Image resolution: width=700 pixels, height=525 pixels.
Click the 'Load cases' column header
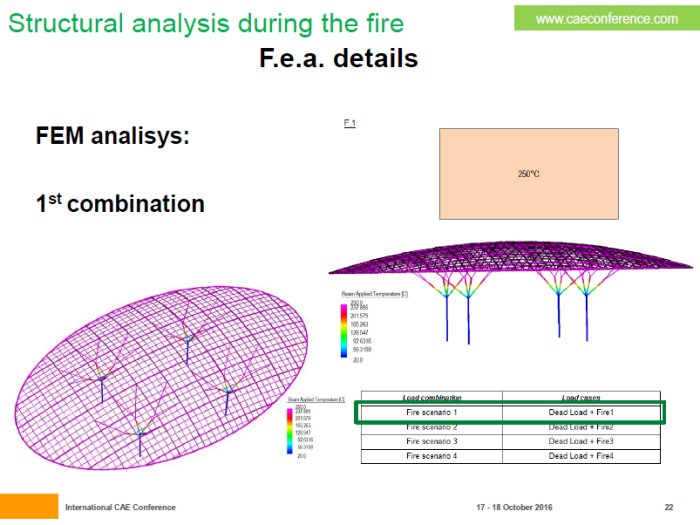pos(580,397)
